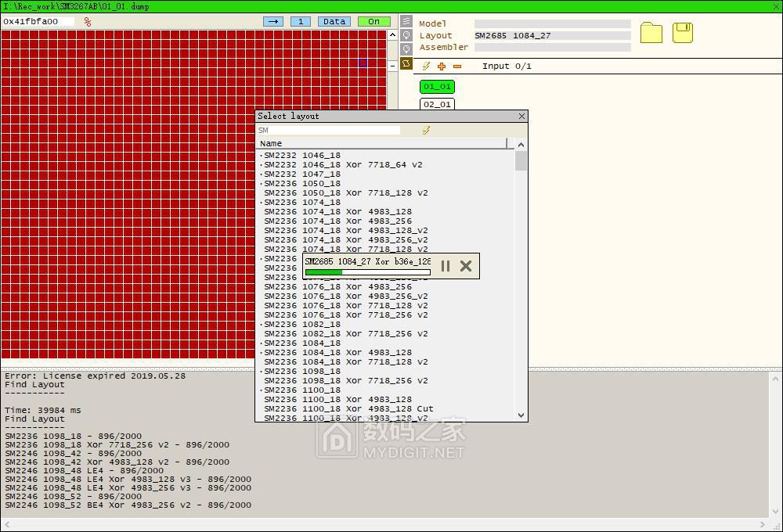Select 'SM2236 1076_18 Xor 4983_256' layout

[338, 287]
